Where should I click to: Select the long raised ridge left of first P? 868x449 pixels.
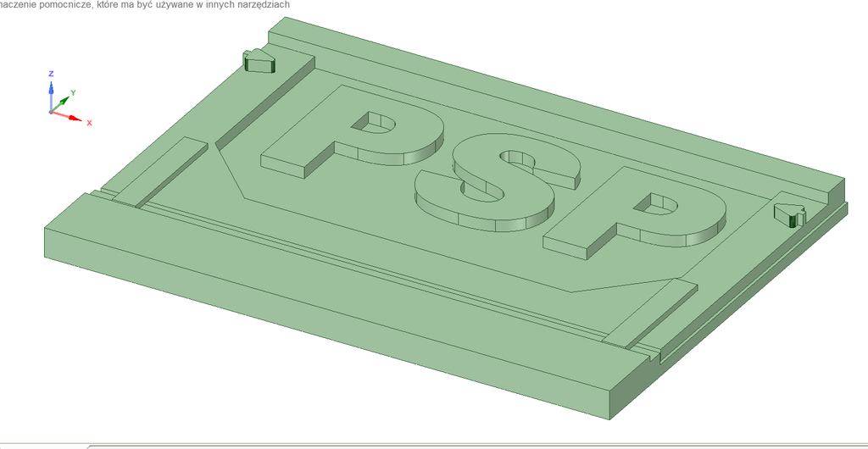click(263, 102)
